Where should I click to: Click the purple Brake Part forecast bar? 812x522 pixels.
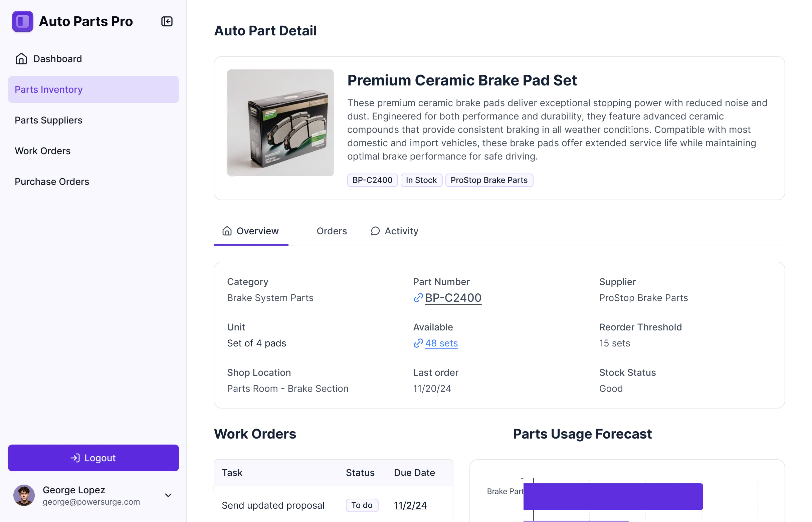[x=613, y=496]
